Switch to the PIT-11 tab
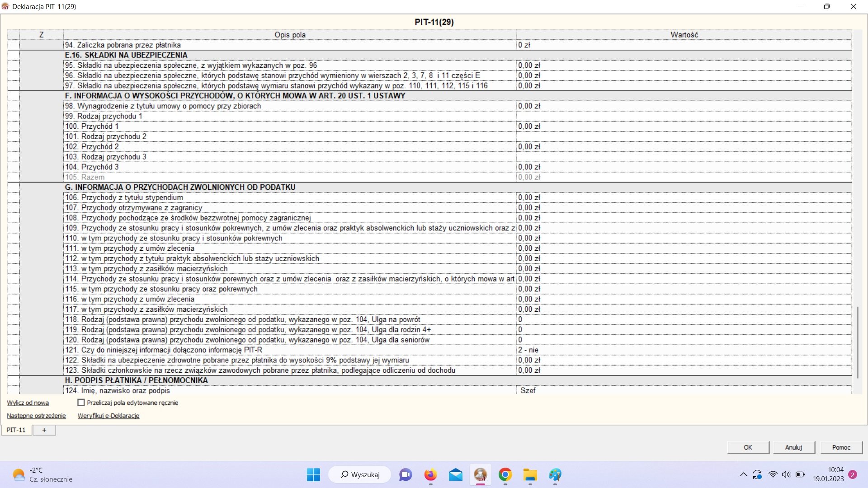Viewport: 868px width, 488px height. pyautogui.click(x=16, y=430)
